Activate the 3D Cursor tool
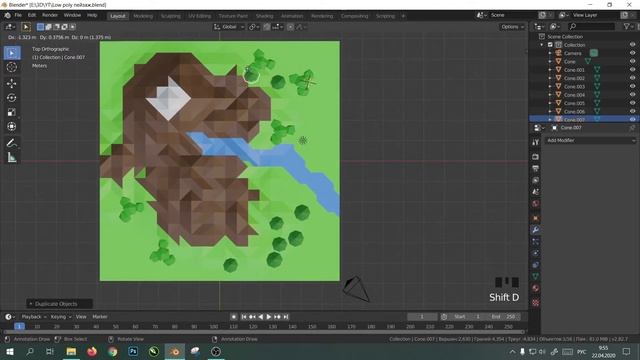Screen dimensions: 640x360 point(12,67)
